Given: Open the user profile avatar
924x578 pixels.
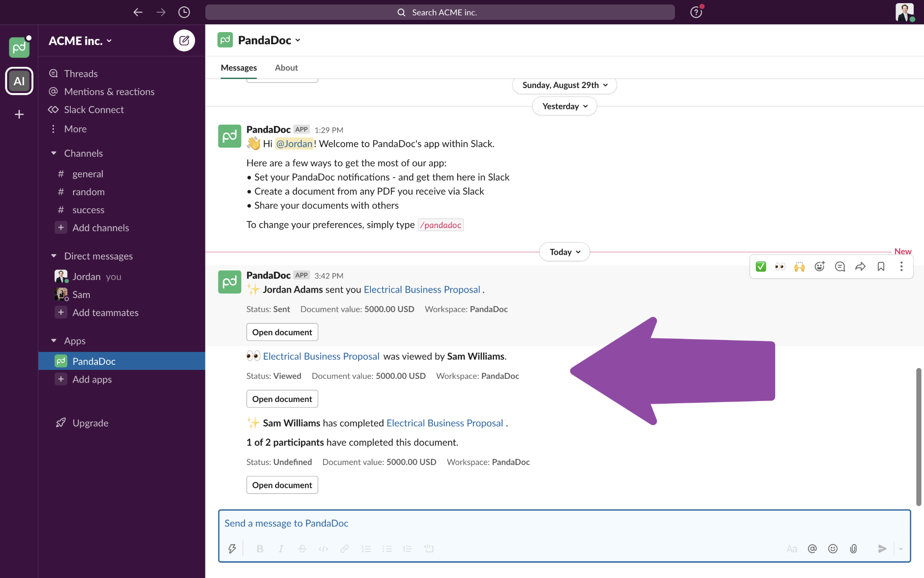Looking at the screenshot, I should [x=905, y=12].
